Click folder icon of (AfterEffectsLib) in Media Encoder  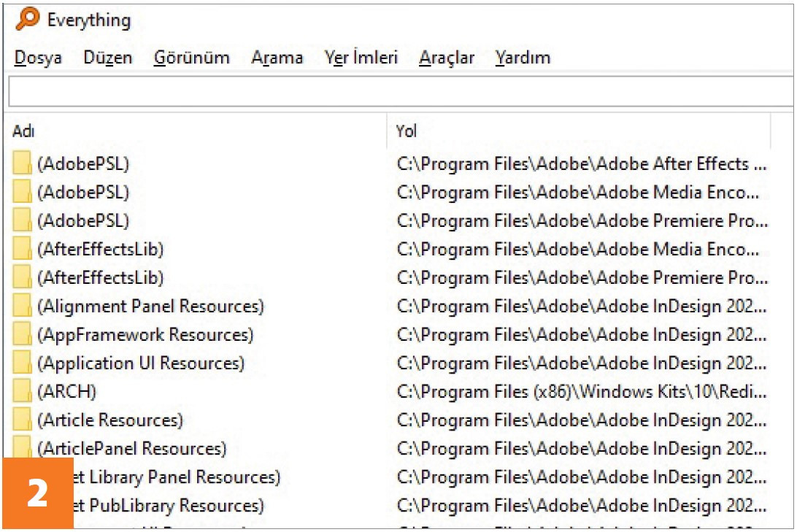pos(22,248)
